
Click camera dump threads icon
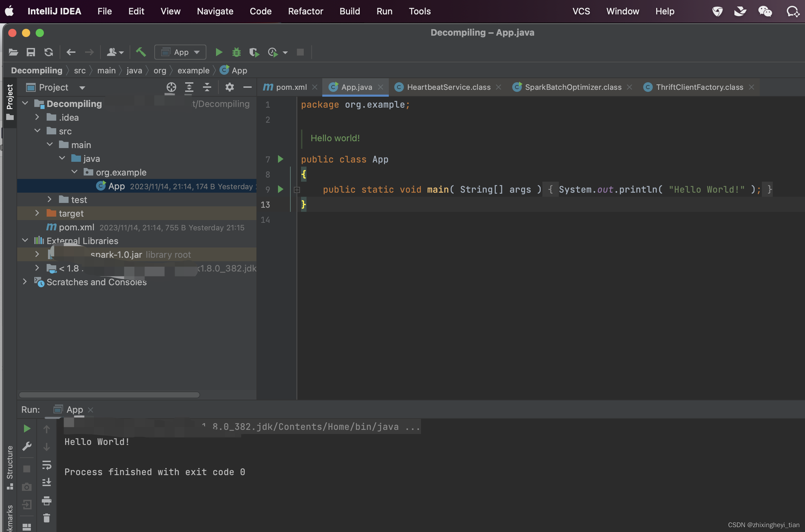27,487
